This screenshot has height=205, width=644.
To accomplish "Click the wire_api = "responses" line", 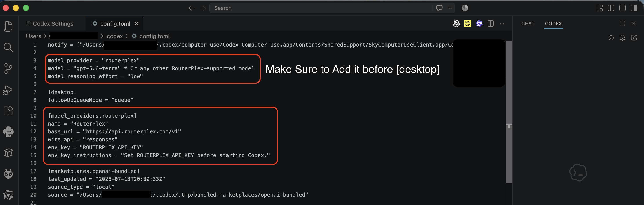I will pyautogui.click(x=82, y=140).
